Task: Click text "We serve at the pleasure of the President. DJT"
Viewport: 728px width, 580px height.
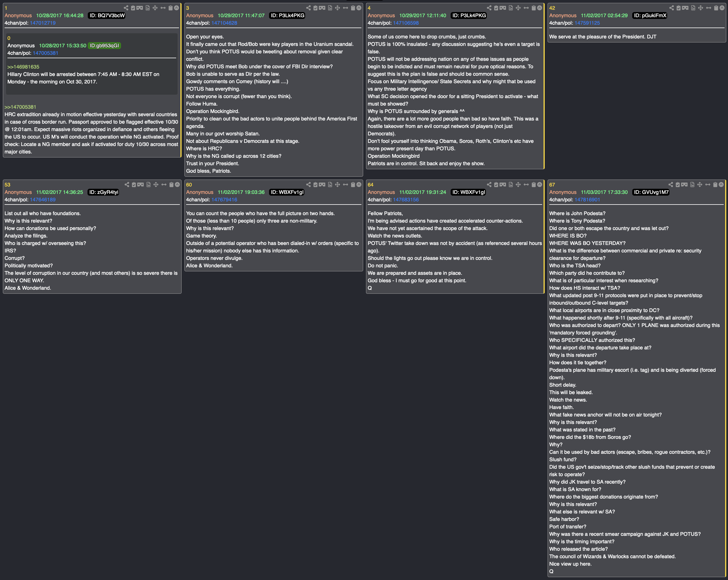Action: 603,37
